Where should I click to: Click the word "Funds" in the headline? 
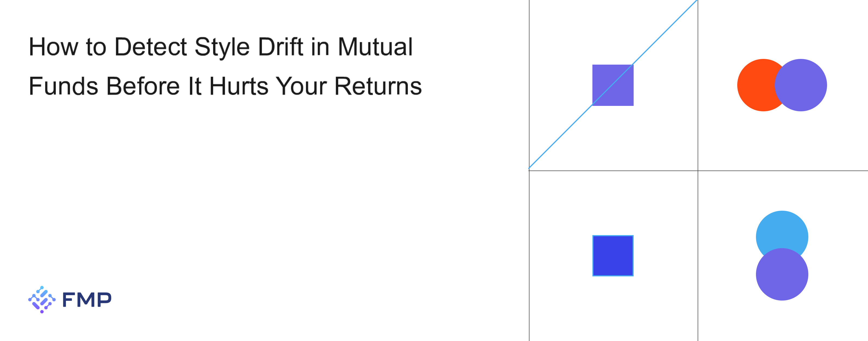(63, 86)
